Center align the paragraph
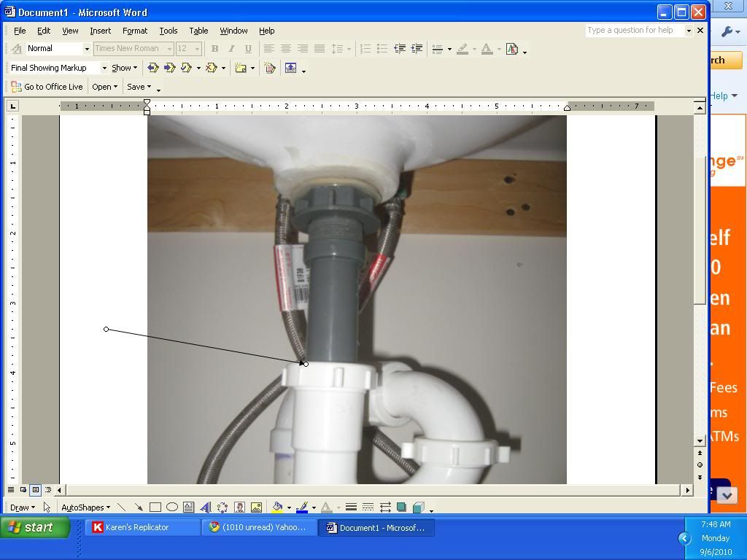This screenshot has height=560, width=747. click(285, 48)
